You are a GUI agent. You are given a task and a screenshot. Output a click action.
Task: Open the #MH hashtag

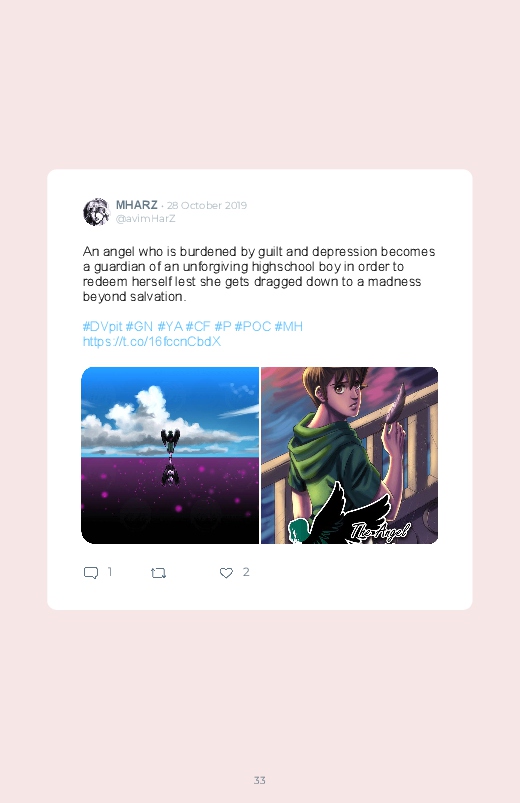pyautogui.click(x=288, y=327)
